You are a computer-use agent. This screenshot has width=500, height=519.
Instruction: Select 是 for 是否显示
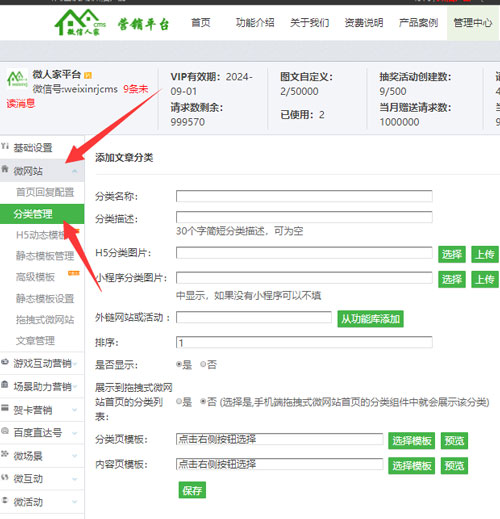pyautogui.click(x=179, y=364)
